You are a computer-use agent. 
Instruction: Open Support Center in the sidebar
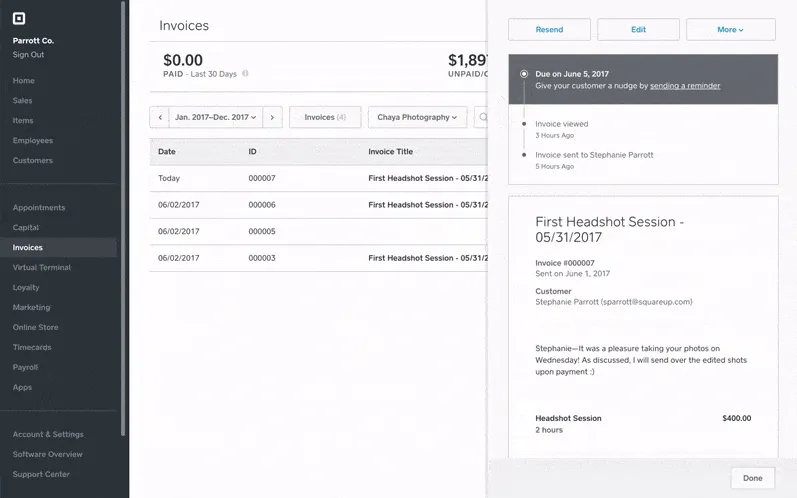point(41,474)
